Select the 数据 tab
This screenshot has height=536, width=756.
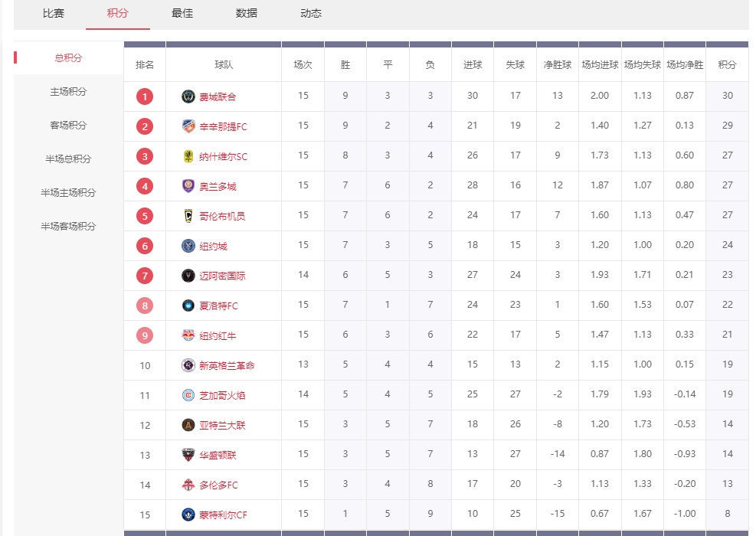pyautogui.click(x=247, y=13)
